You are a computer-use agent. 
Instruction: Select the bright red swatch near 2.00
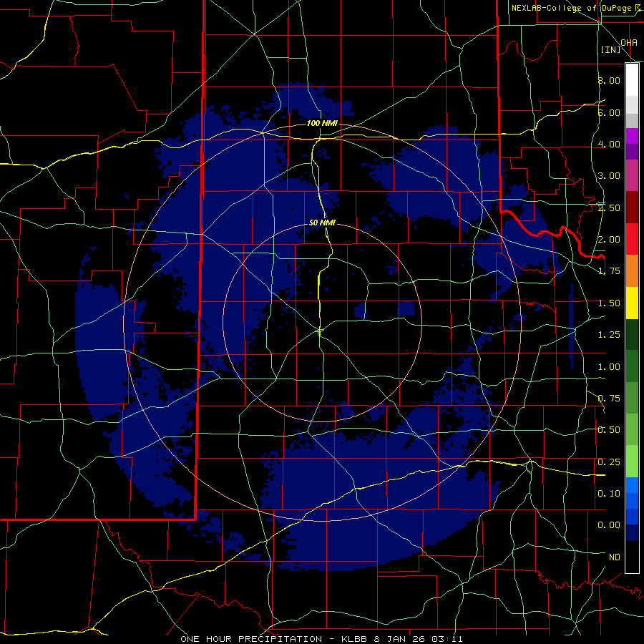tap(632, 239)
